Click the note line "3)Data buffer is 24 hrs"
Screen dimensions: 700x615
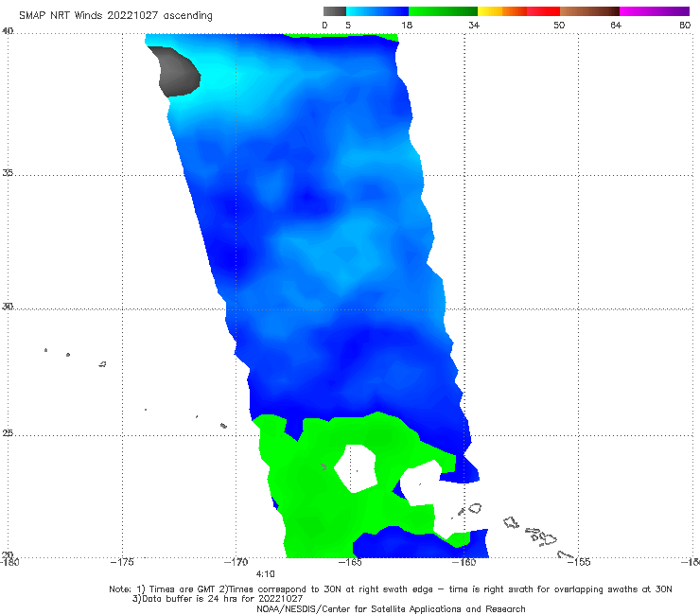point(218,599)
